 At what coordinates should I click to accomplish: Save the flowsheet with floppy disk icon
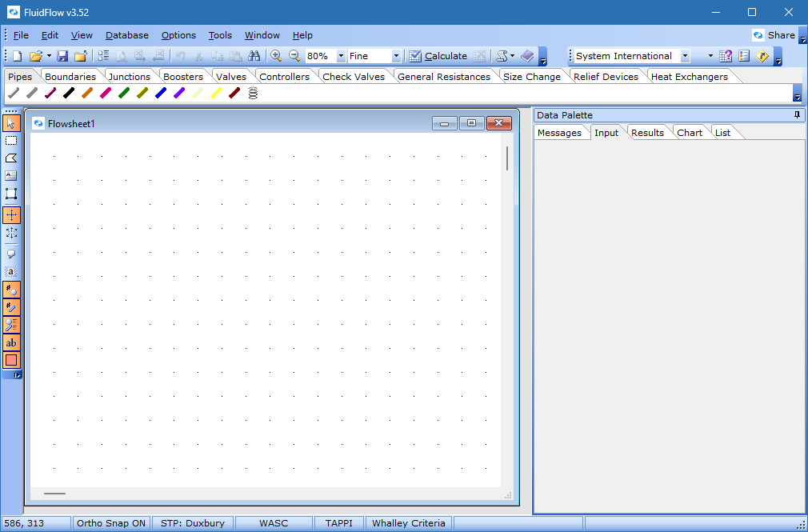coord(62,56)
